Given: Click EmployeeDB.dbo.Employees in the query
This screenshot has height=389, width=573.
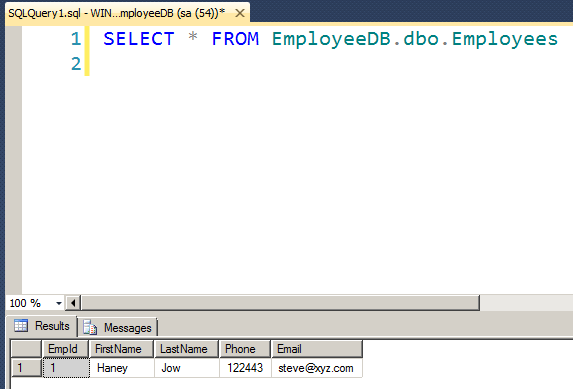Looking at the screenshot, I should coord(415,39).
